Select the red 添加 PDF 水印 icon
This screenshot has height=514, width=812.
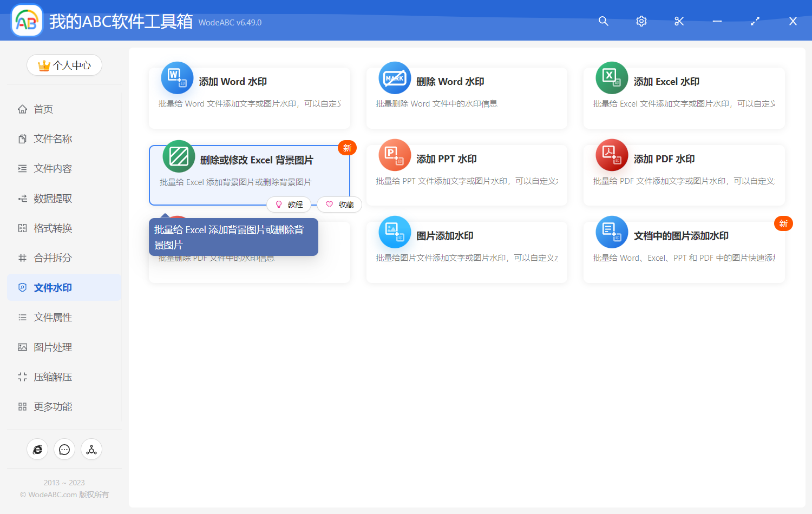click(x=612, y=155)
